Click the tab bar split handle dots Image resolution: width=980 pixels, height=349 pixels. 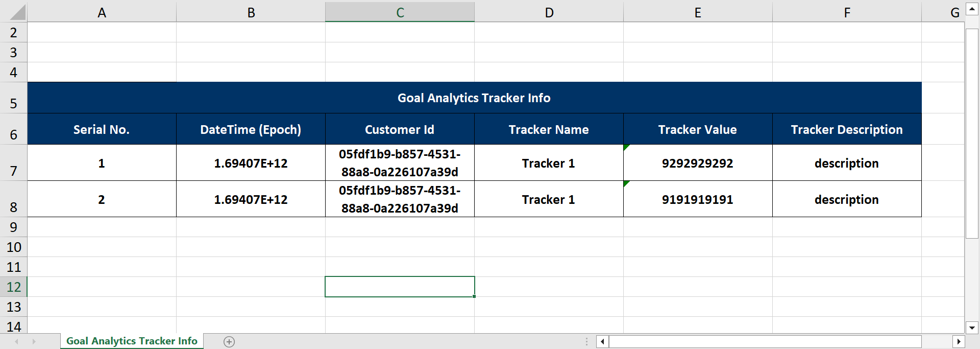pyautogui.click(x=586, y=341)
